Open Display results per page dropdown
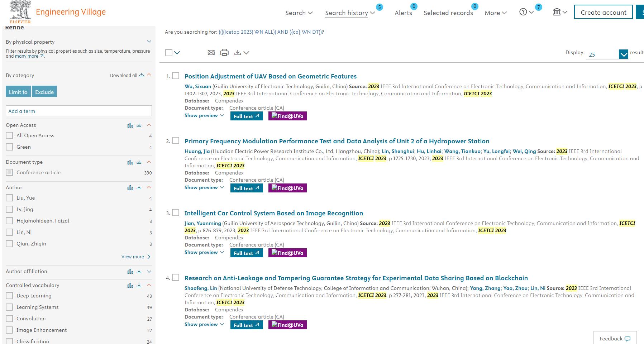 pos(623,54)
